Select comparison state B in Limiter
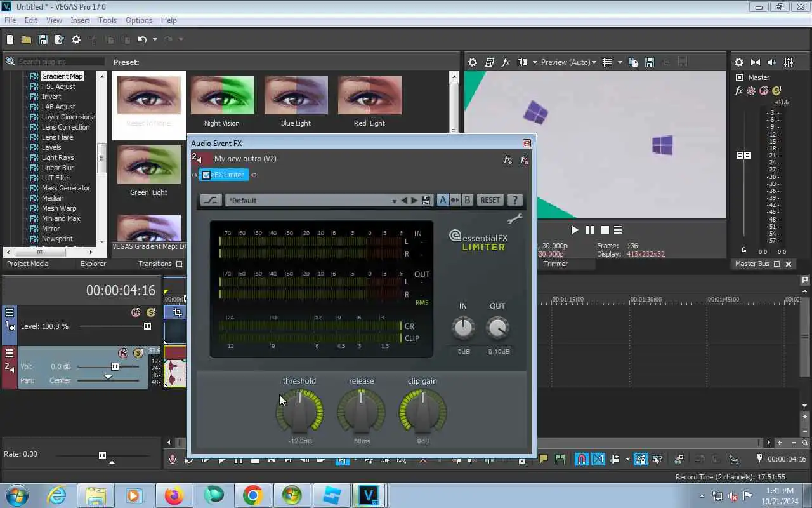The width and height of the screenshot is (812, 508). pos(468,200)
